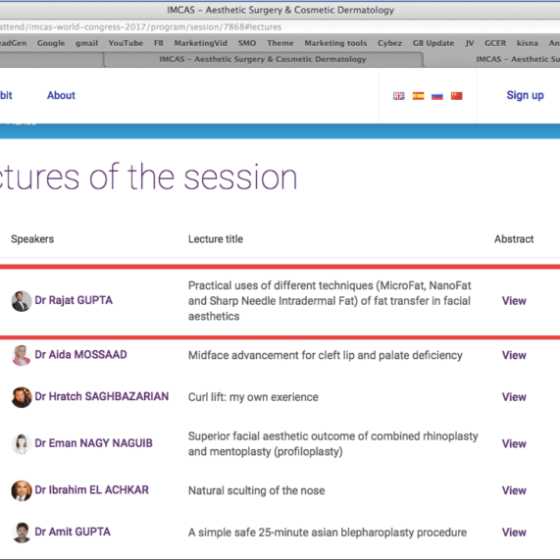Image resolution: width=560 pixels, height=560 pixels.
Task: Open Dr Eman NAGY NAGUIB's profile link
Action: coord(94,443)
